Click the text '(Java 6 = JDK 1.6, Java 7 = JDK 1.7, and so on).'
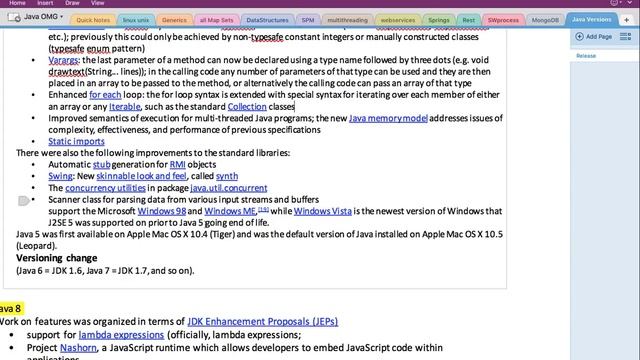 (x=105, y=271)
